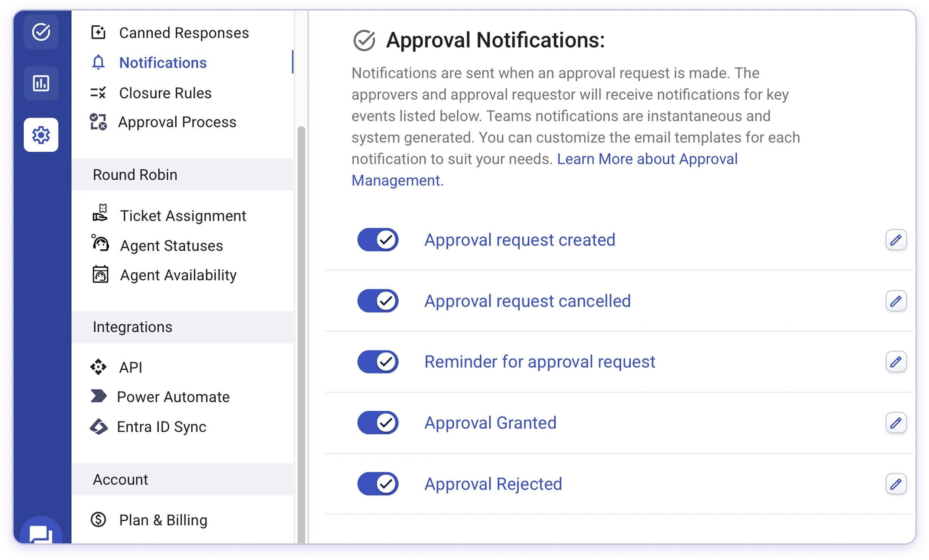The image size is (929, 560).
Task: Click the Approval request created link text
Action: (520, 240)
